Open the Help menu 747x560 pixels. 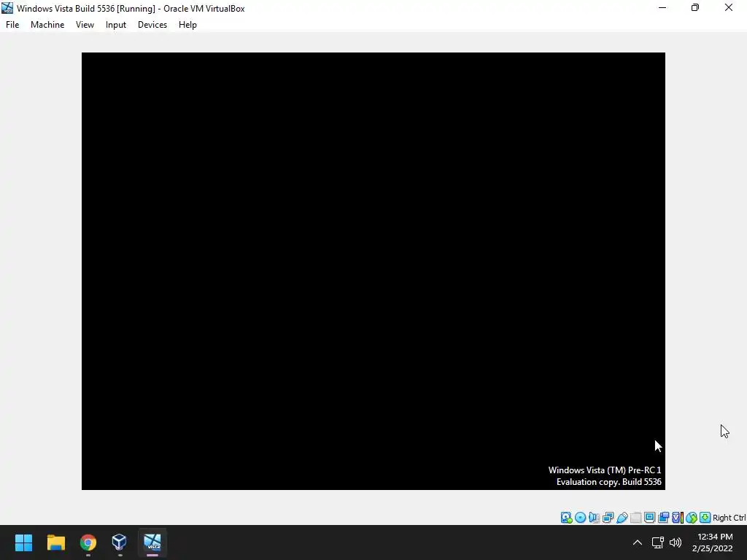187,25
